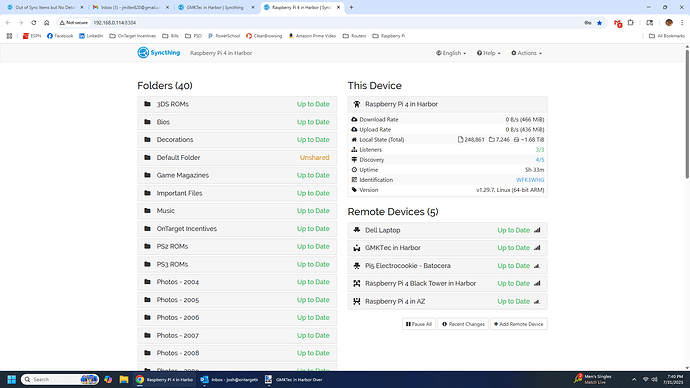
Task: Bookmark this page with the star icon
Action: (x=599, y=23)
